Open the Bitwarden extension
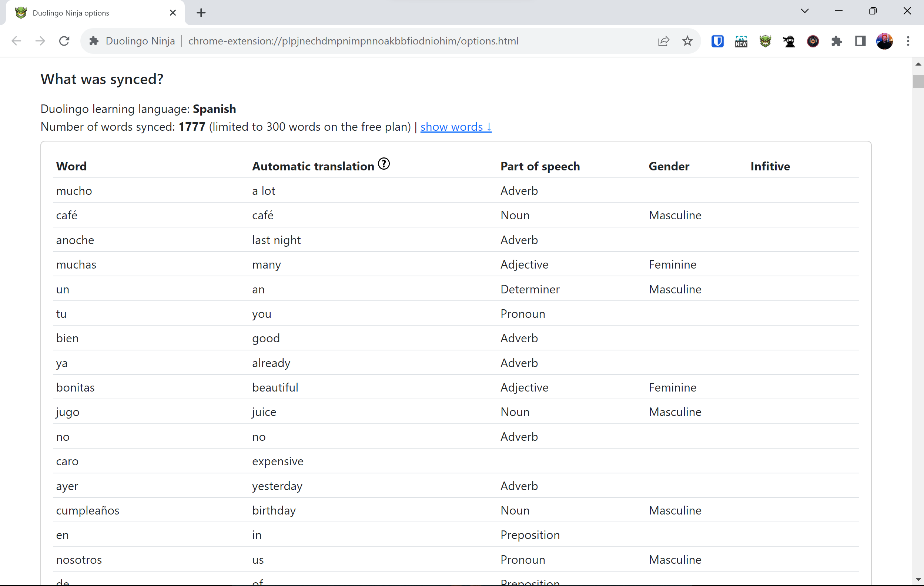This screenshot has height=586, width=924. (x=717, y=41)
